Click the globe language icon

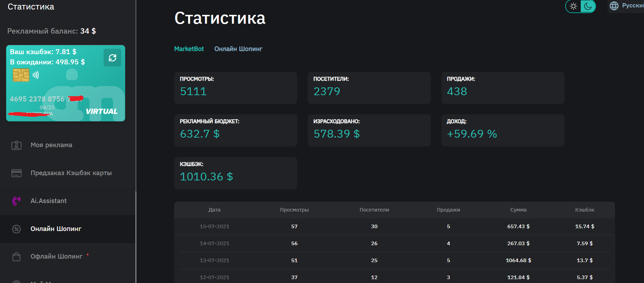coord(614,6)
